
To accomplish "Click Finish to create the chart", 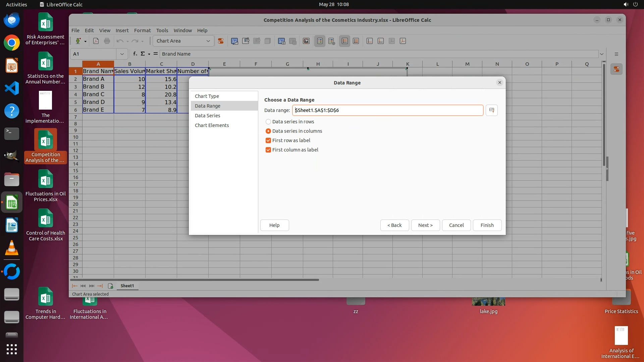I will 487,225.
